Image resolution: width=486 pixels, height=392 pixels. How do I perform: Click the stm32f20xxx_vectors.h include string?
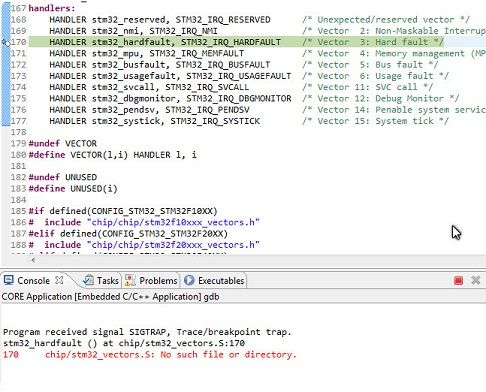(173, 245)
